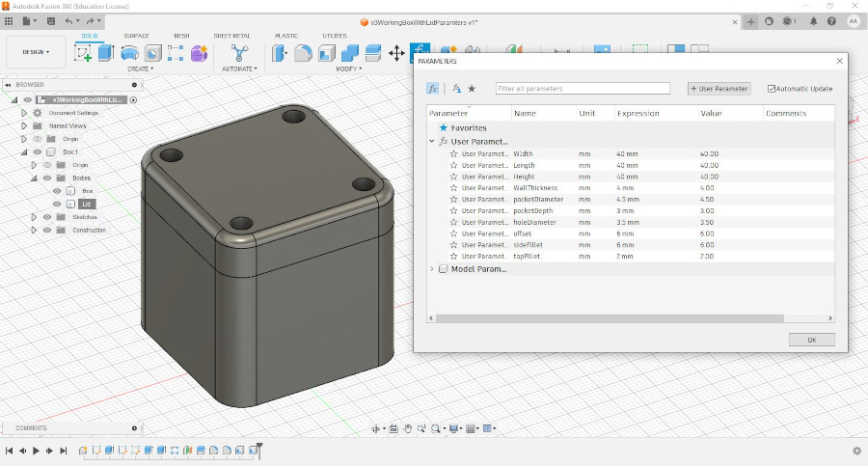Open the data panel grid icon
This screenshot has width=868, height=466.
(x=9, y=21)
